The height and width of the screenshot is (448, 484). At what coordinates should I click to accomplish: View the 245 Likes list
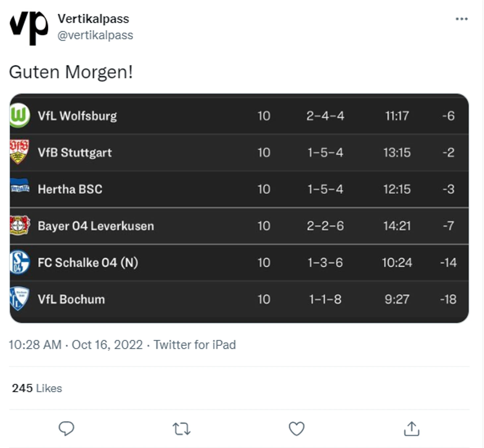pos(37,388)
